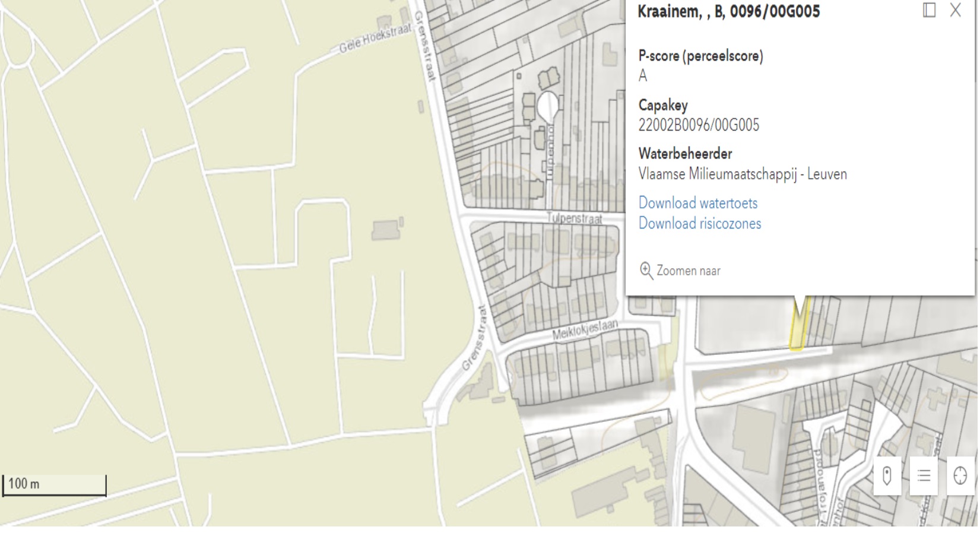Click the P-score value A
Screen dimensions: 980x533
coord(643,76)
